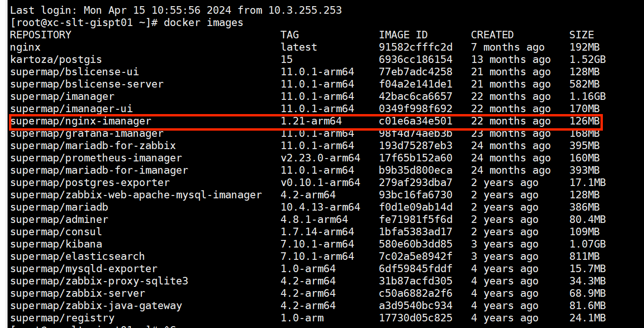Click image ID 77eb7adc4258
The height and width of the screenshot is (328, 644).
coord(416,72)
